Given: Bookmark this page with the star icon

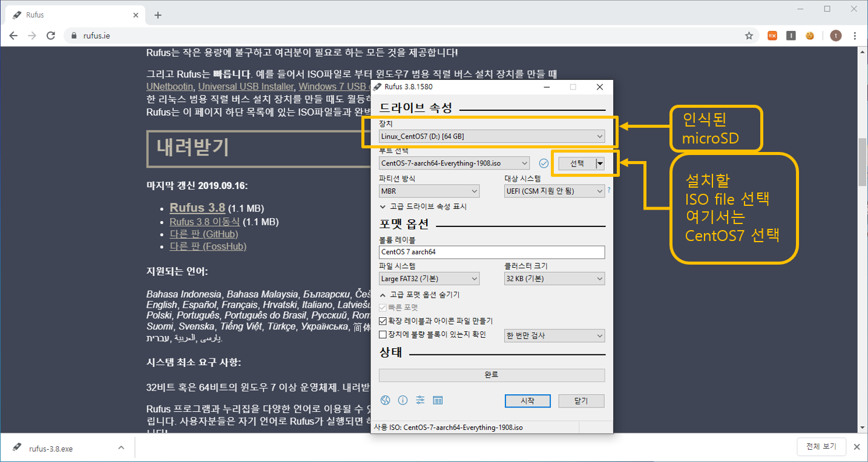Looking at the screenshot, I should tap(749, 36).
